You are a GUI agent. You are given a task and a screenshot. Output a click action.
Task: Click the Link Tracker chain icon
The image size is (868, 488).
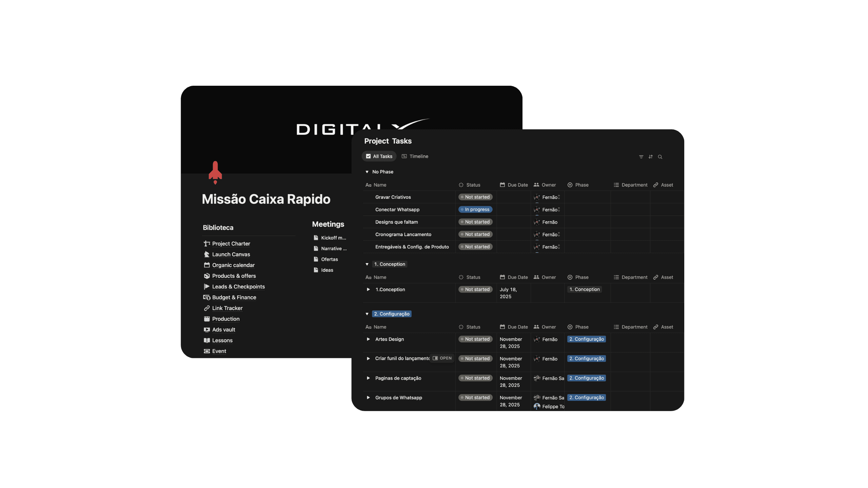point(206,308)
